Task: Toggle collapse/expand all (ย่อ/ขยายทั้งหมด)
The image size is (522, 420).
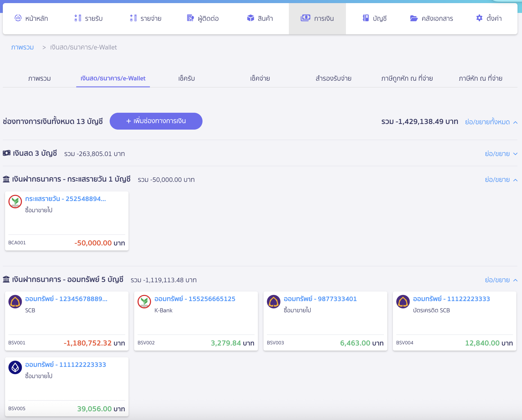Action: (491, 122)
